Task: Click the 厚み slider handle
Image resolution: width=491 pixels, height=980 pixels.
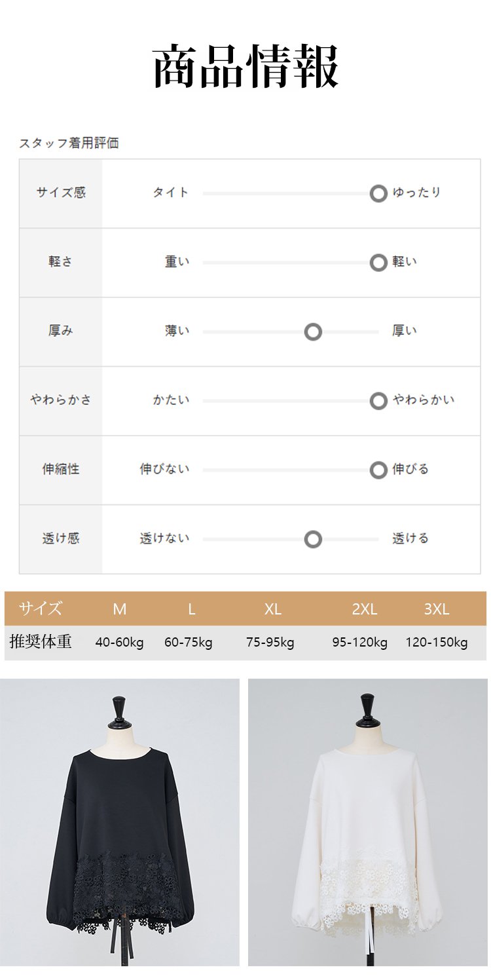Action: pyautogui.click(x=314, y=332)
